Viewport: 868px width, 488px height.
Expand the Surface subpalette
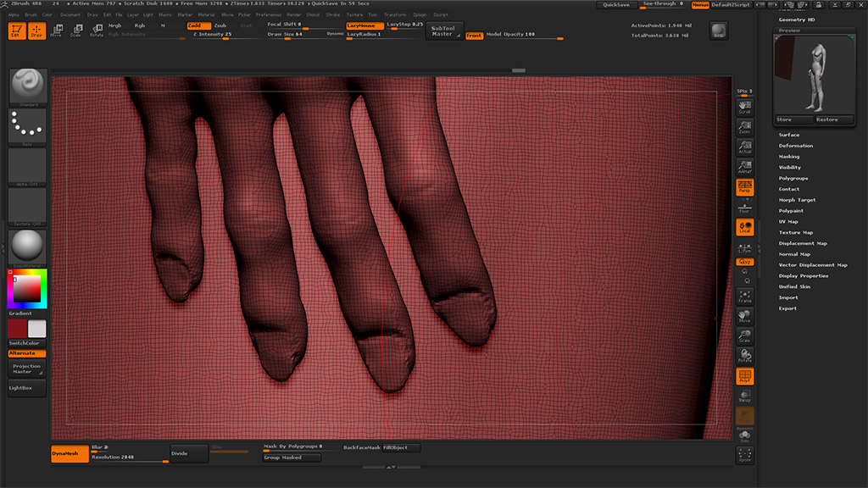click(789, 135)
